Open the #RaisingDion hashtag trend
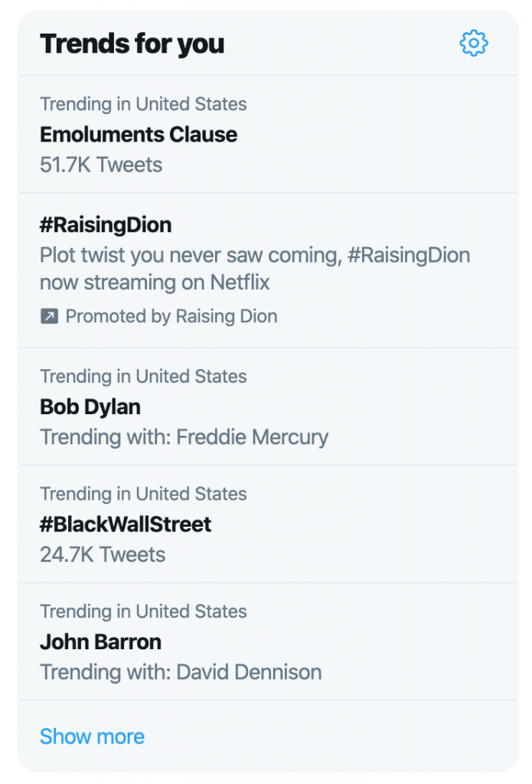Screen dimensions: 532x784 pos(106,225)
